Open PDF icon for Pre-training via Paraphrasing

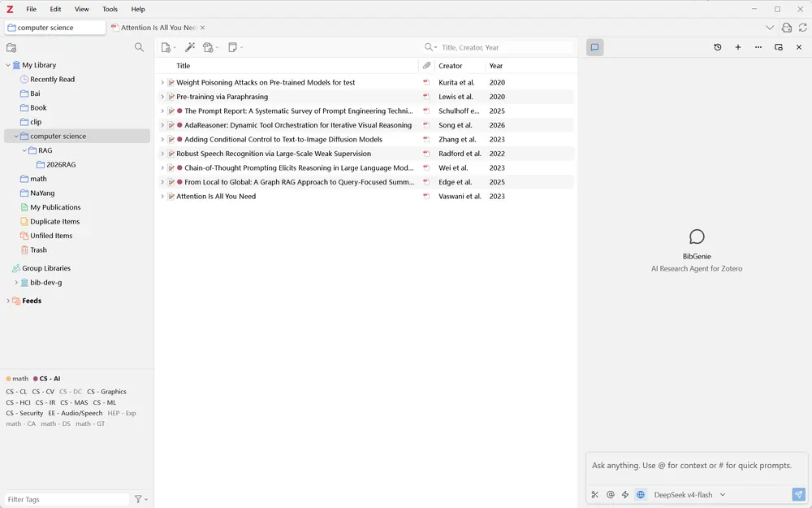click(x=426, y=97)
